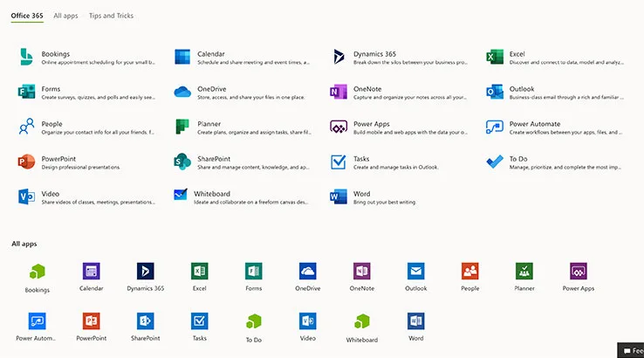The height and width of the screenshot is (358, 644).
Task: Open the Forms title link in top list
Action: coord(51,88)
